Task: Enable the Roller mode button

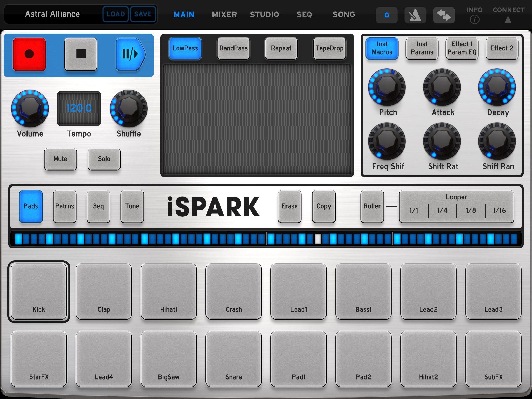Action: (372, 206)
